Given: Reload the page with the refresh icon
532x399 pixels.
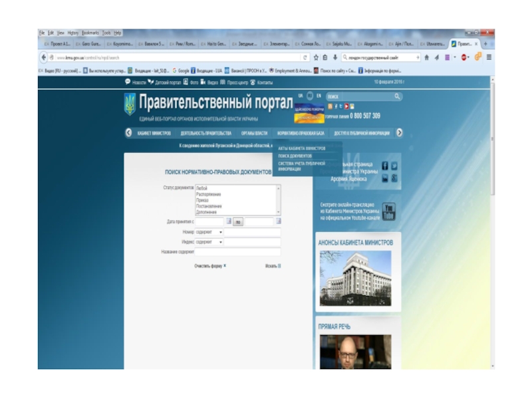Looking at the screenshot, I should click(x=305, y=58).
